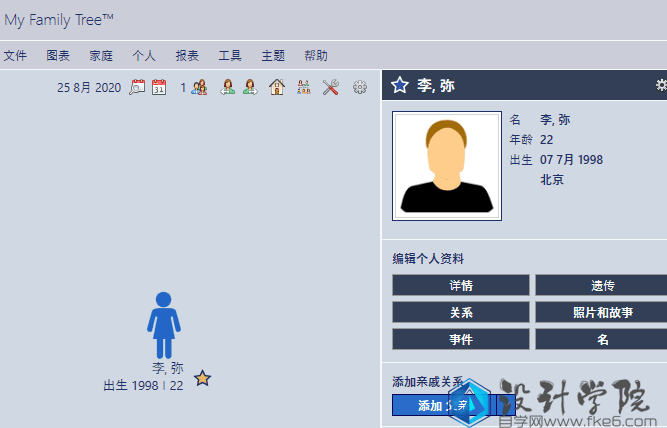Viewport: 667px width, 428px height.
Task: Open the 个人 menu
Action: [x=144, y=55]
